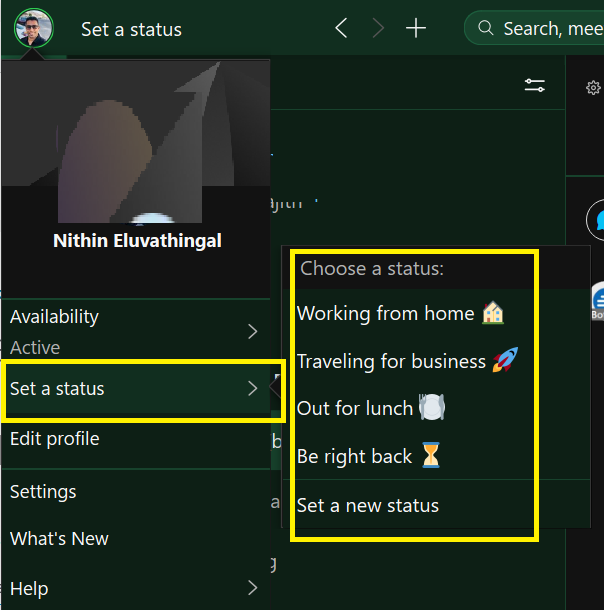This screenshot has height=610, width=604.
Task: Open Settings from the profile menu
Action: [x=43, y=491]
